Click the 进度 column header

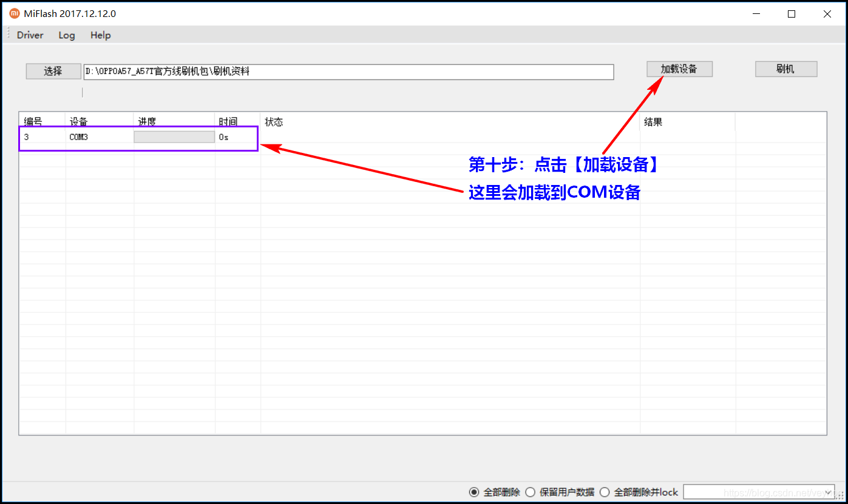(x=174, y=122)
